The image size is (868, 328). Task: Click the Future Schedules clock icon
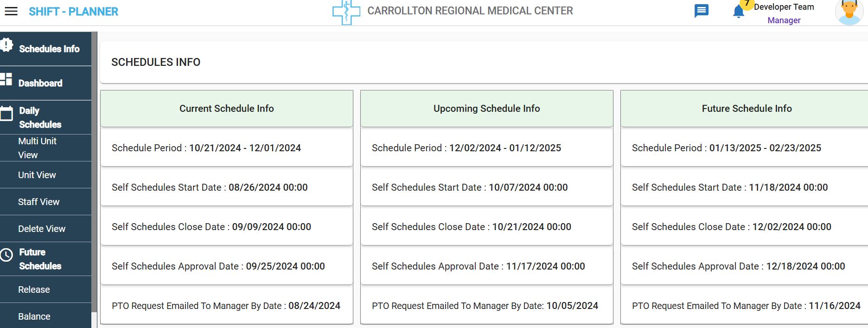(x=6, y=255)
